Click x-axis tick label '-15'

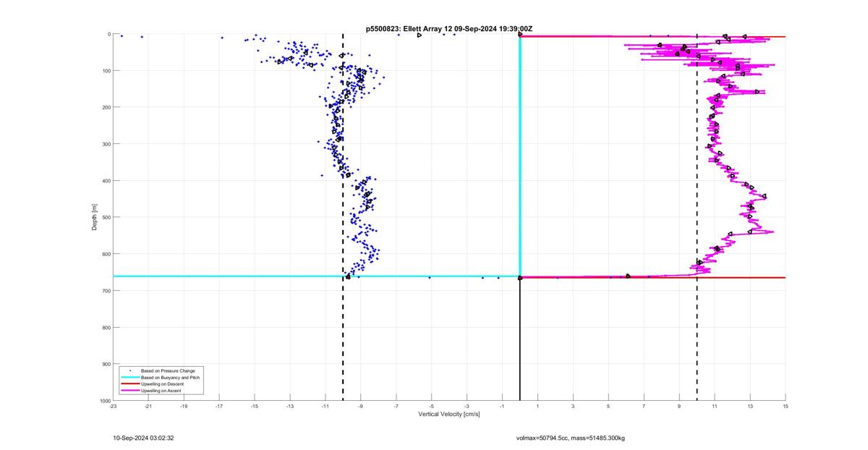[x=255, y=406]
